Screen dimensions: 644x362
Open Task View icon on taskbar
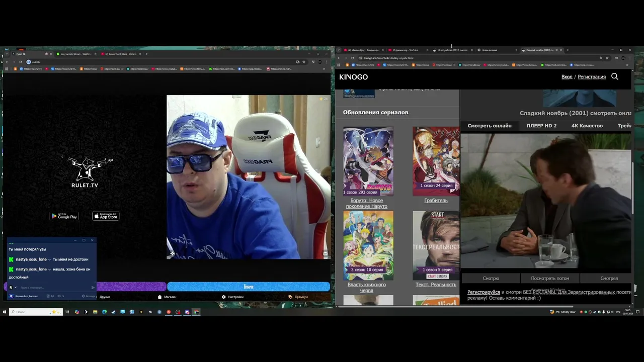click(x=67, y=312)
